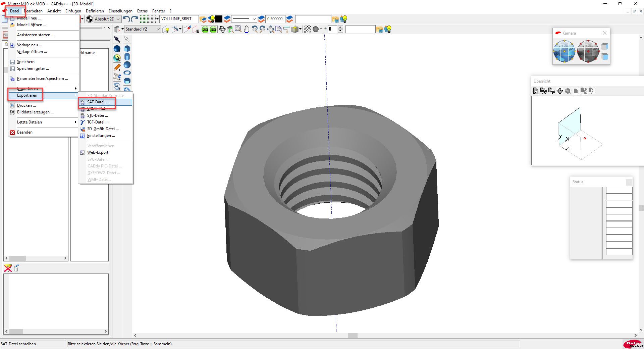Open the Extras menu
Viewport: 644px width, 349px height.
point(142,11)
